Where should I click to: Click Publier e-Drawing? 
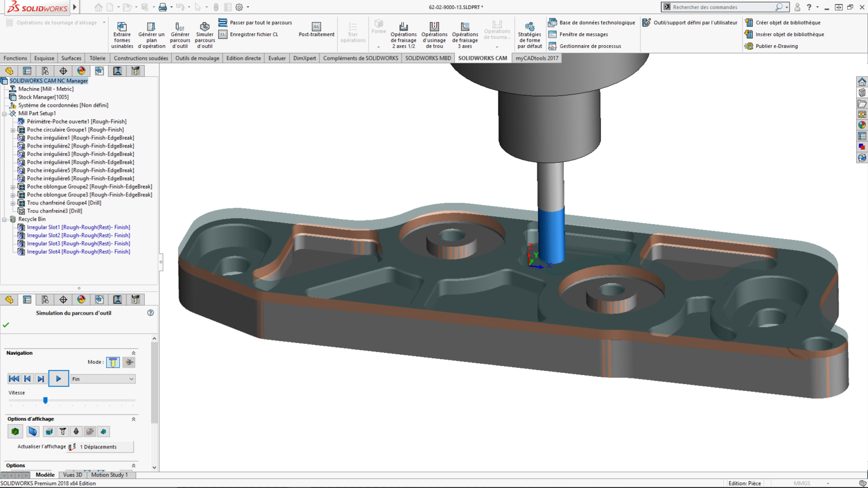point(776,46)
